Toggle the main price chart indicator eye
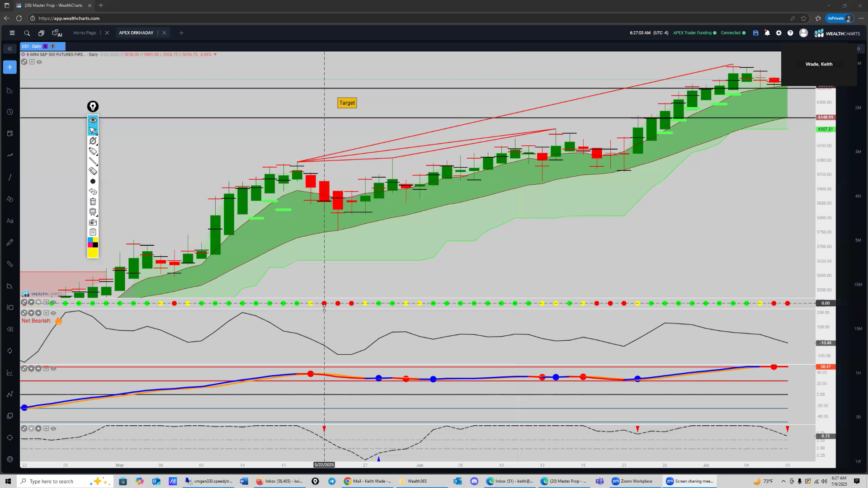Viewport: 868px width, 488px height. (x=39, y=62)
